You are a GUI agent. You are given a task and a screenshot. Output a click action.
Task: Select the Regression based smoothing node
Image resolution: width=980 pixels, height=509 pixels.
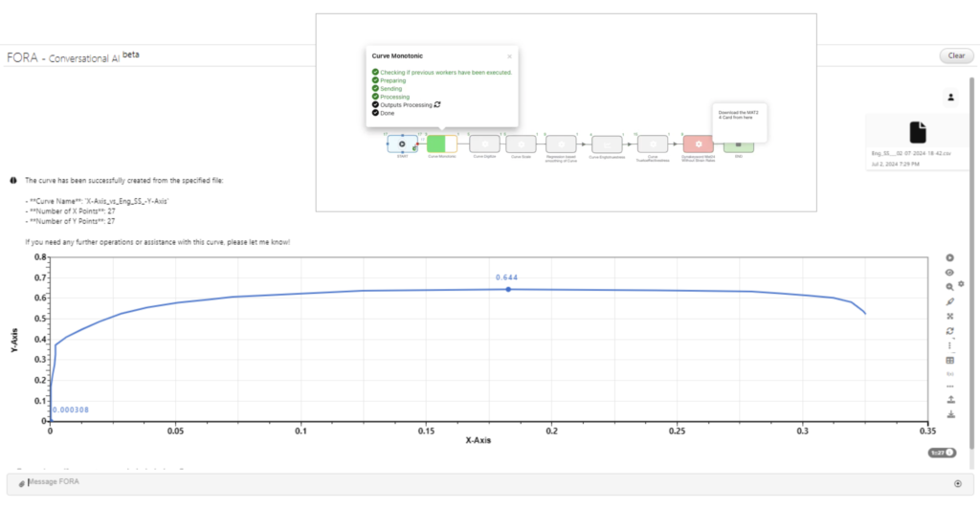pyautogui.click(x=561, y=144)
